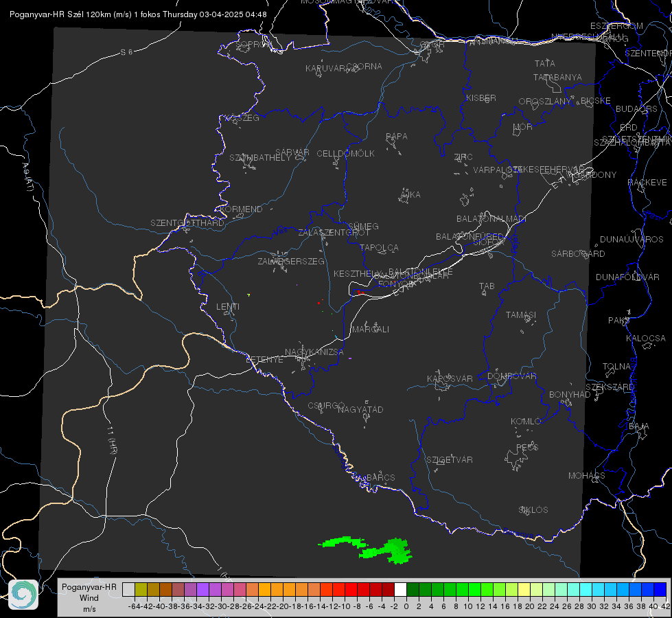Select the TAMÁSI town label
Image resolution: width=672 pixels, height=618 pixels.
pyautogui.click(x=521, y=314)
